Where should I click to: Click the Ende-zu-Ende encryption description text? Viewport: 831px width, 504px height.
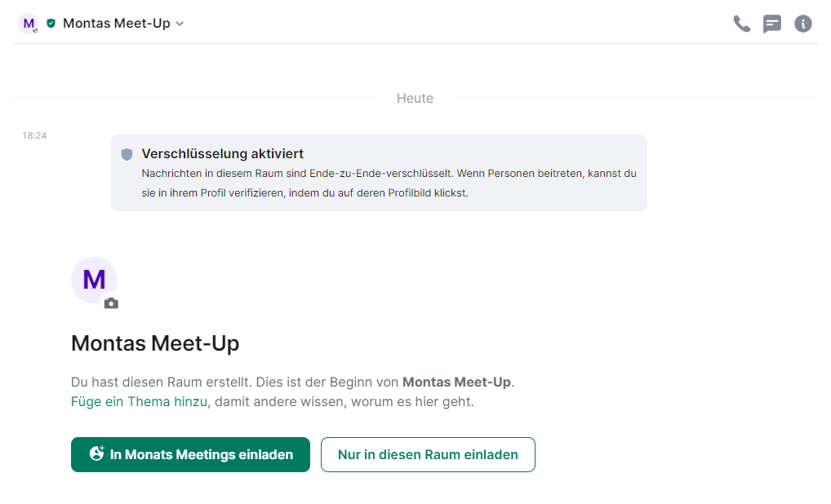(x=389, y=183)
